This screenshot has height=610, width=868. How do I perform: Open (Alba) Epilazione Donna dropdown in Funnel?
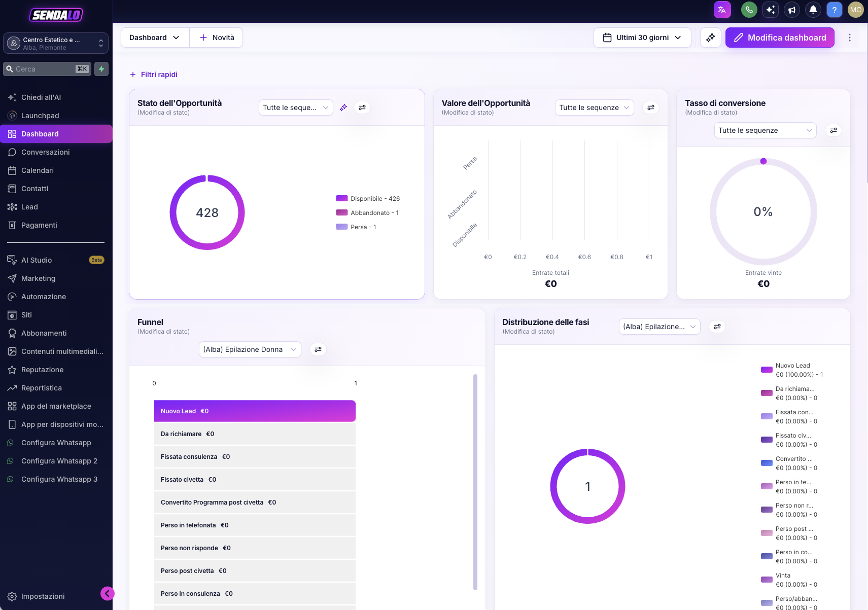[x=250, y=349]
